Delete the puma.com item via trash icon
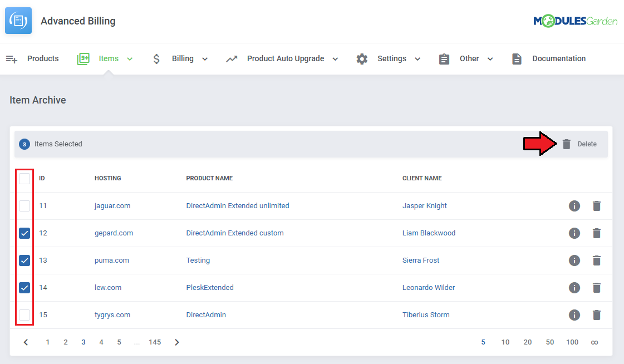Image resolution: width=624 pixels, height=364 pixels. [x=597, y=260]
